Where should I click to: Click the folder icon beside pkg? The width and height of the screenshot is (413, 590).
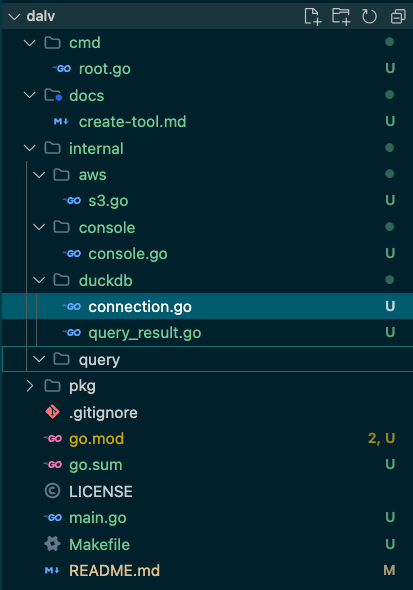point(52,386)
